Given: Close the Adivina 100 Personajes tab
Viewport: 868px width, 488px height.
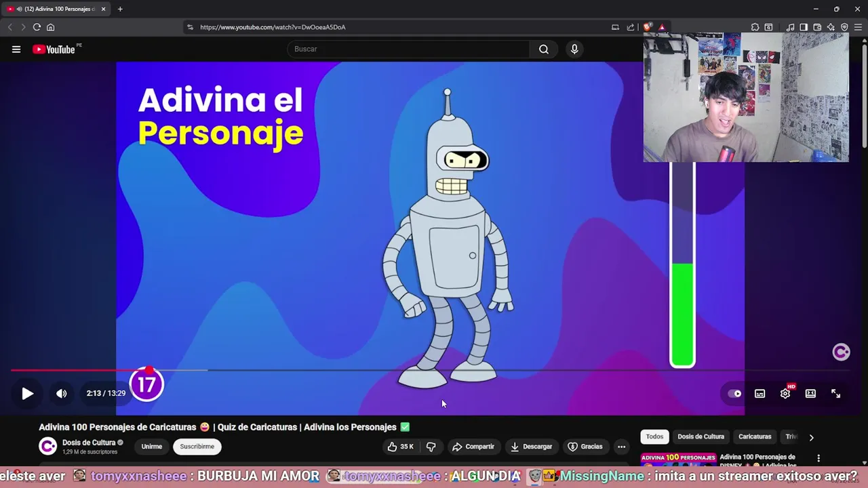Looking at the screenshot, I should [x=103, y=9].
